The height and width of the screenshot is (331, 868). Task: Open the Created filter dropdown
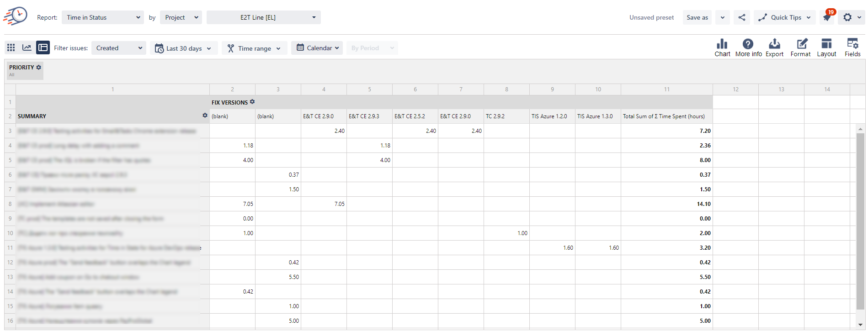click(119, 48)
